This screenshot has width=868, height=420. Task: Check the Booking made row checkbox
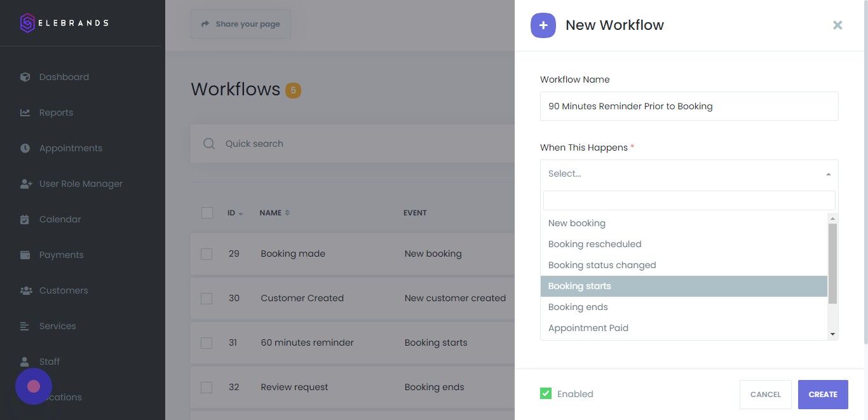pos(207,254)
